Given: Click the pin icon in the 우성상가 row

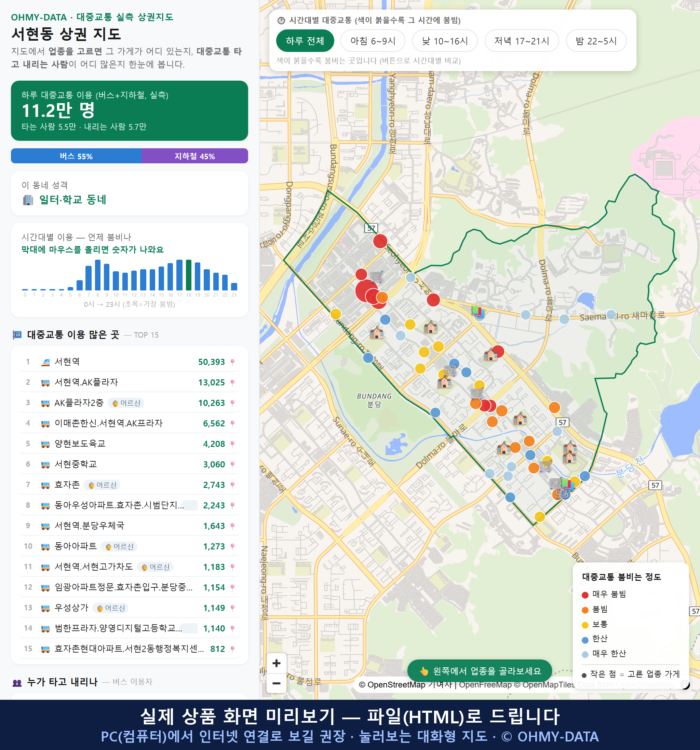Looking at the screenshot, I should [232, 608].
